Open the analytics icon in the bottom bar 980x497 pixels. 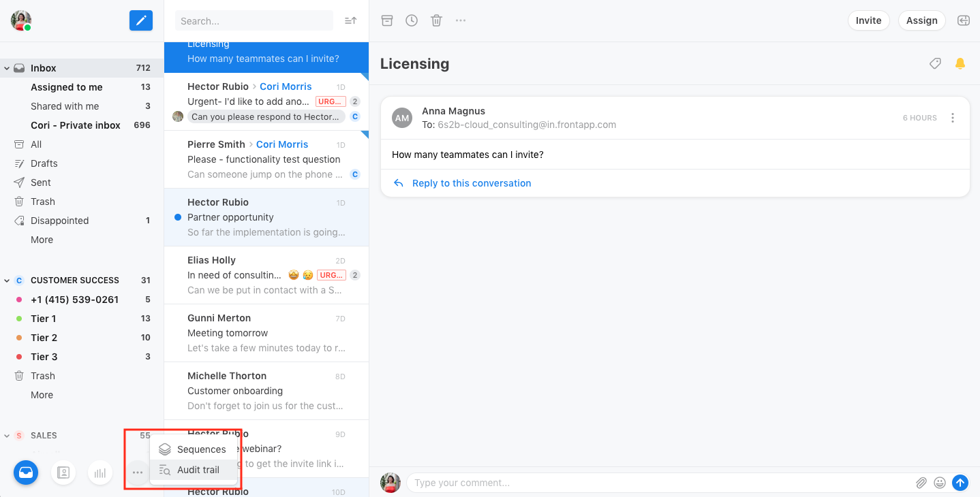pyautogui.click(x=100, y=472)
